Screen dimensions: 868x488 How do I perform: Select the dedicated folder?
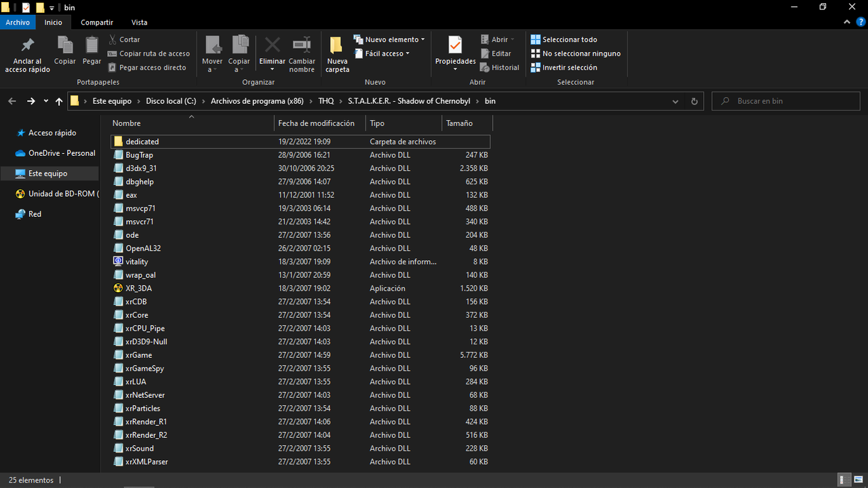point(300,142)
